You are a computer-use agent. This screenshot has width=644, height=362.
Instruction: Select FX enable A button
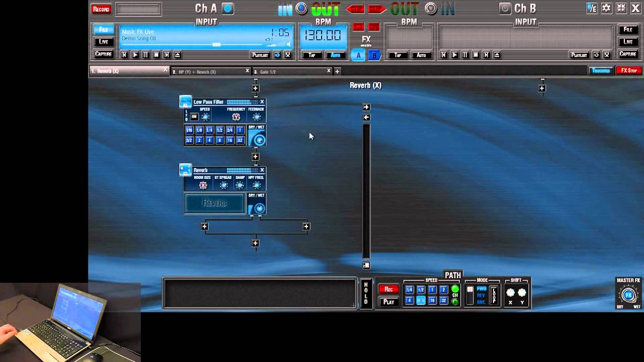[358, 55]
